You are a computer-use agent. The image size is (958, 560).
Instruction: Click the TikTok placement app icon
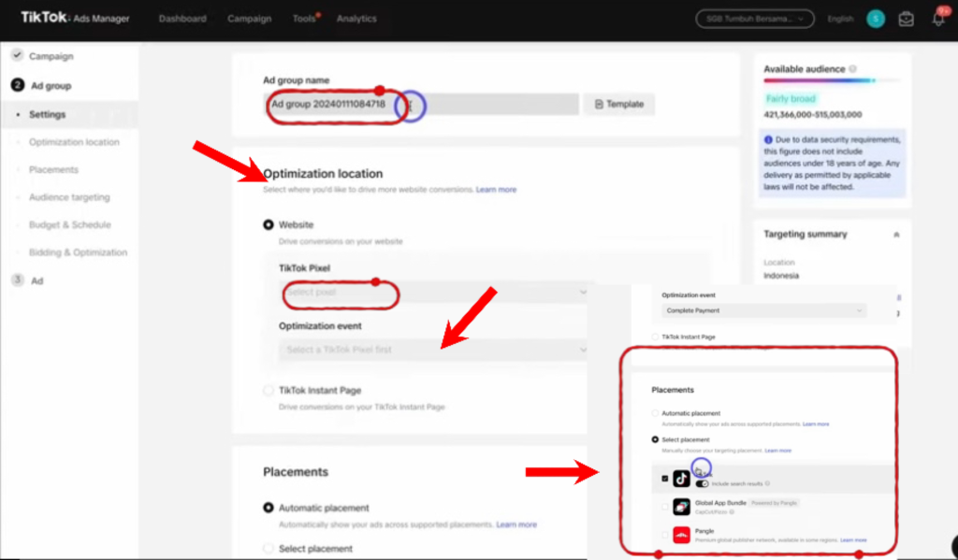coord(681,479)
